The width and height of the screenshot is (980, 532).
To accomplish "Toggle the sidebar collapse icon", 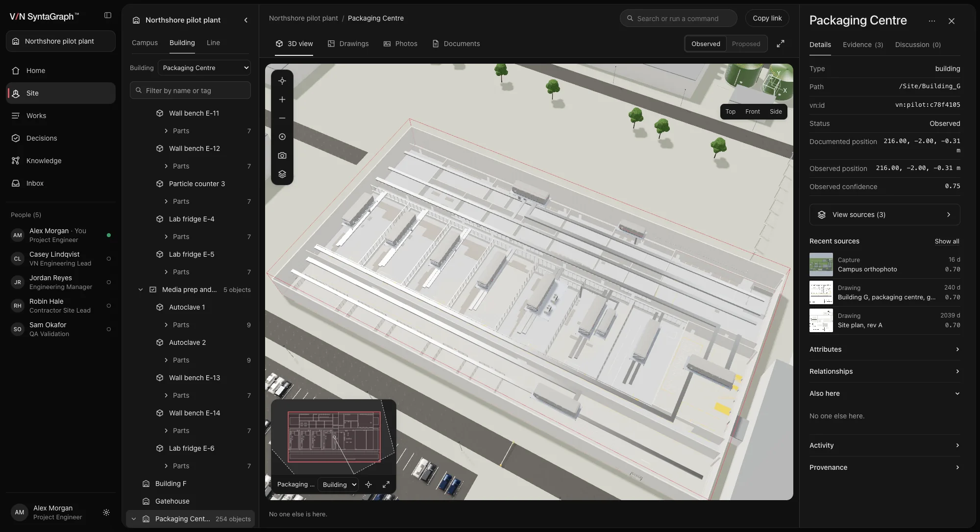I will click(x=108, y=16).
